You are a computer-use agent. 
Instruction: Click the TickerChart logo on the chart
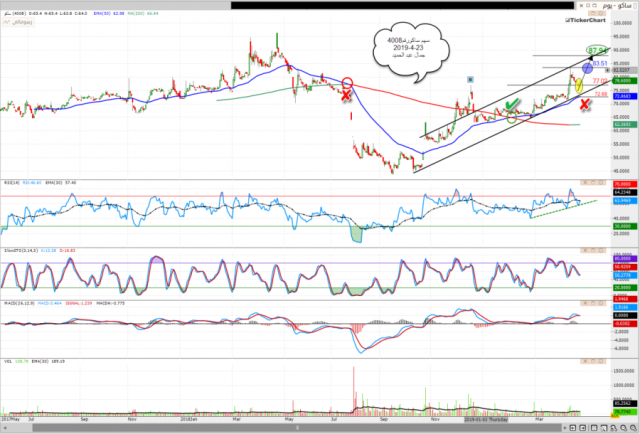(x=585, y=20)
